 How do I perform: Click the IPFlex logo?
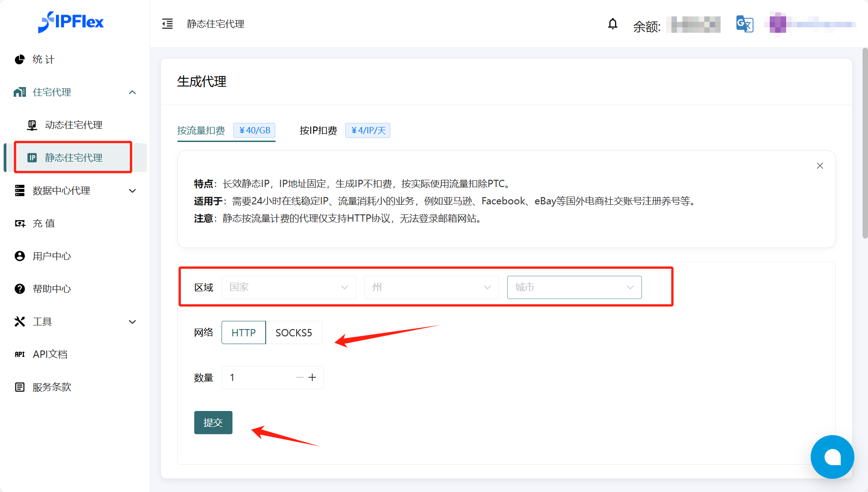(71, 22)
